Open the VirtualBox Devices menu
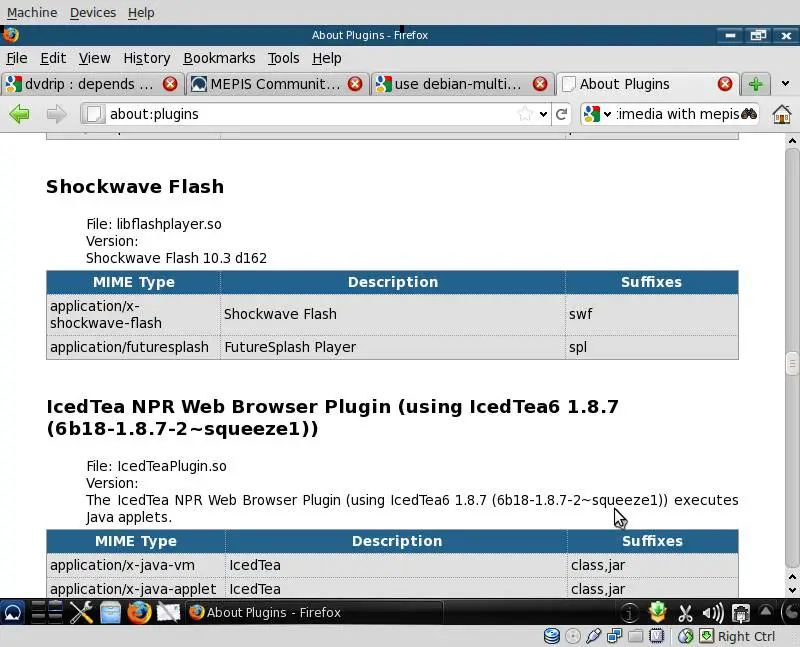 pyautogui.click(x=93, y=12)
